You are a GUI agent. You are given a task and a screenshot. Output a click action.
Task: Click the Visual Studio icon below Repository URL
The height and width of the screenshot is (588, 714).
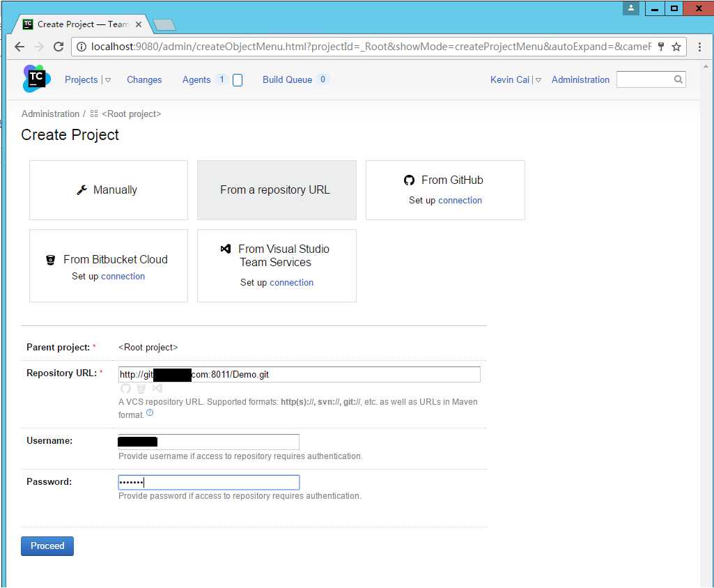coord(157,389)
